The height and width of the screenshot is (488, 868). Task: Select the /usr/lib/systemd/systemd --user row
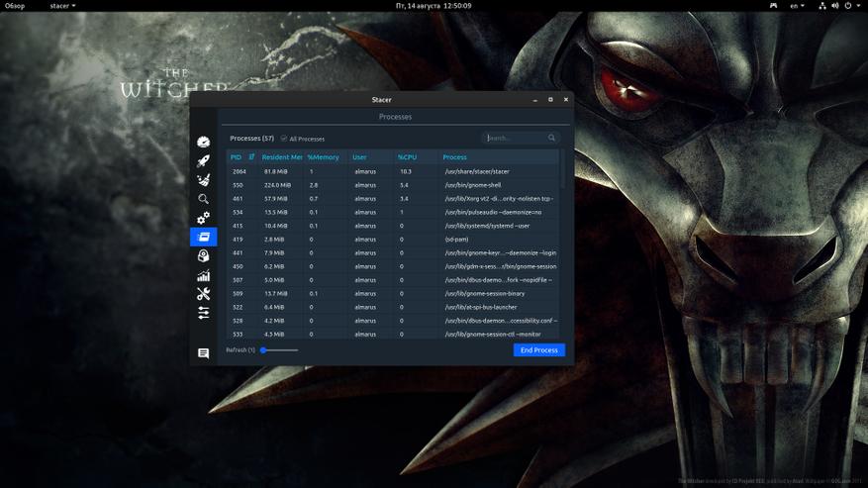393,226
